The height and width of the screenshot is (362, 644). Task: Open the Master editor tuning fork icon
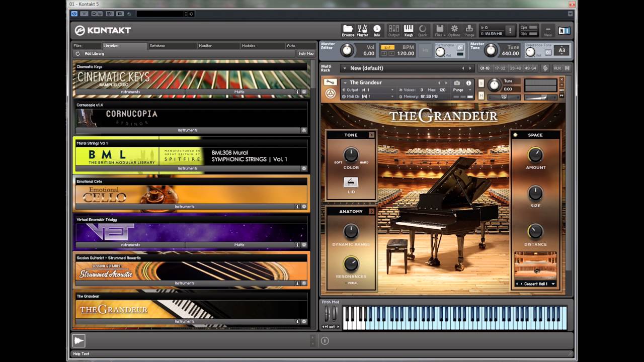click(362, 30)
